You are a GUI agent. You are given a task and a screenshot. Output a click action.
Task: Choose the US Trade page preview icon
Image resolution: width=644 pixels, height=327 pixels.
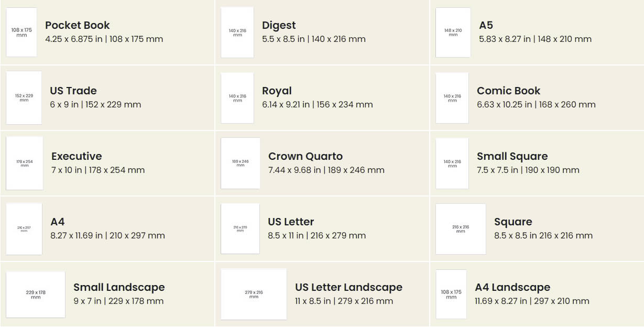(x=24, y=97)
